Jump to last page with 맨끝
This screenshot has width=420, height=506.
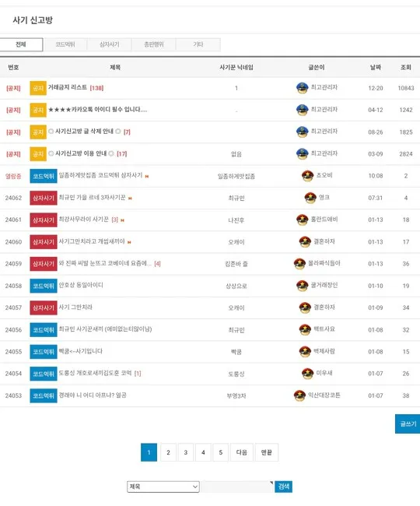pos(266,452)
